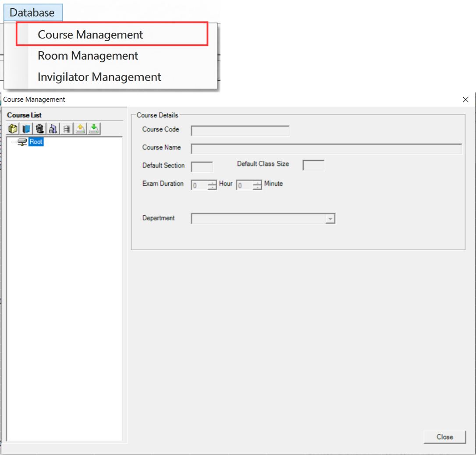Open the Database menu
Screen dimensions: 476x455
[33, 13]
